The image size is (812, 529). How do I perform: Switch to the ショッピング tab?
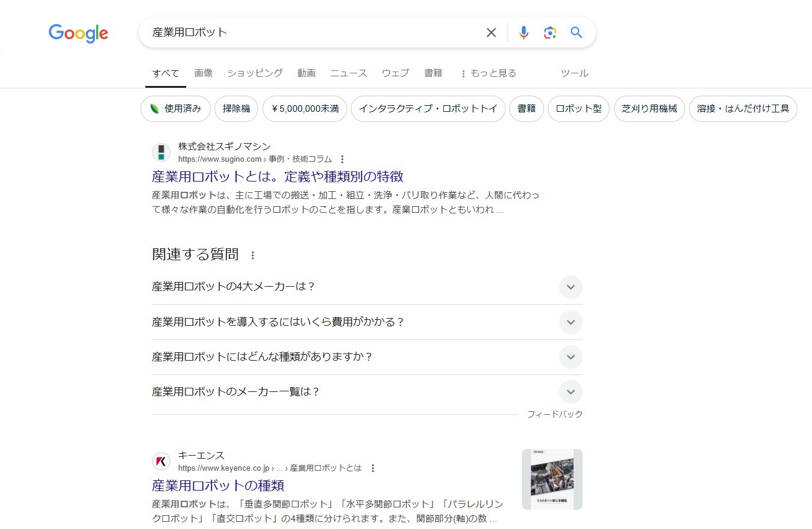coord(255,73)
